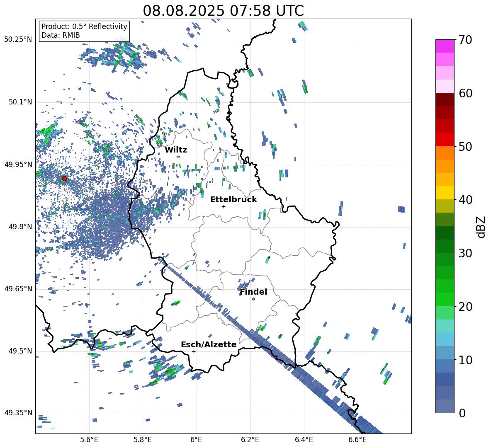Click the 6°E longitude label
491x448 pixels.
(x=196, y=440)
